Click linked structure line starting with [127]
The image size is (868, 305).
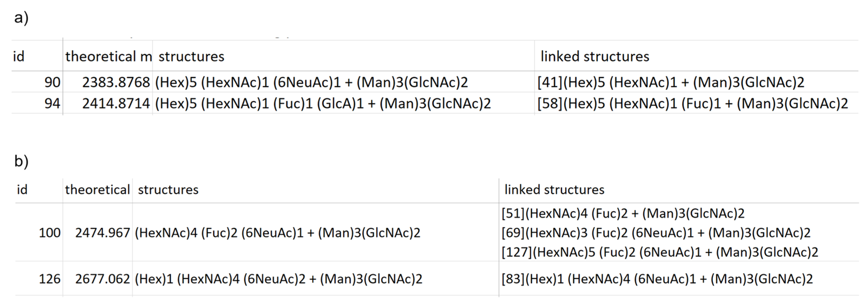click(659, 252)
